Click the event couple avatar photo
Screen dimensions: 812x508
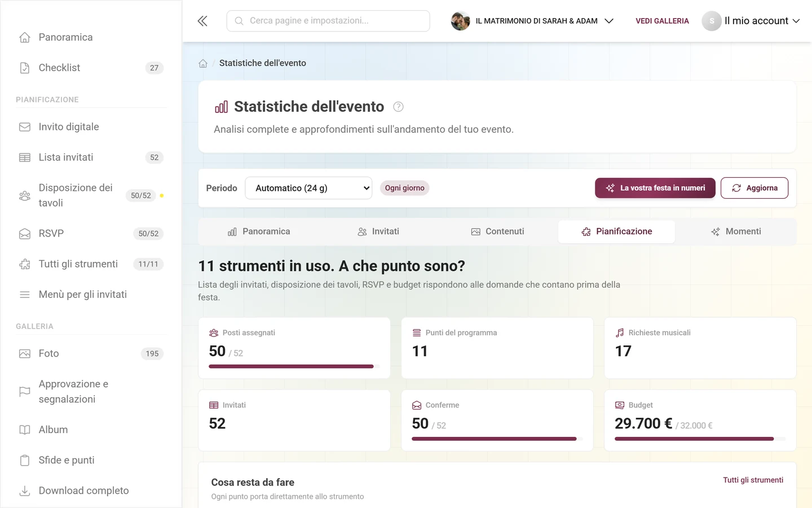pyautogui.click(x=460, y=21)
